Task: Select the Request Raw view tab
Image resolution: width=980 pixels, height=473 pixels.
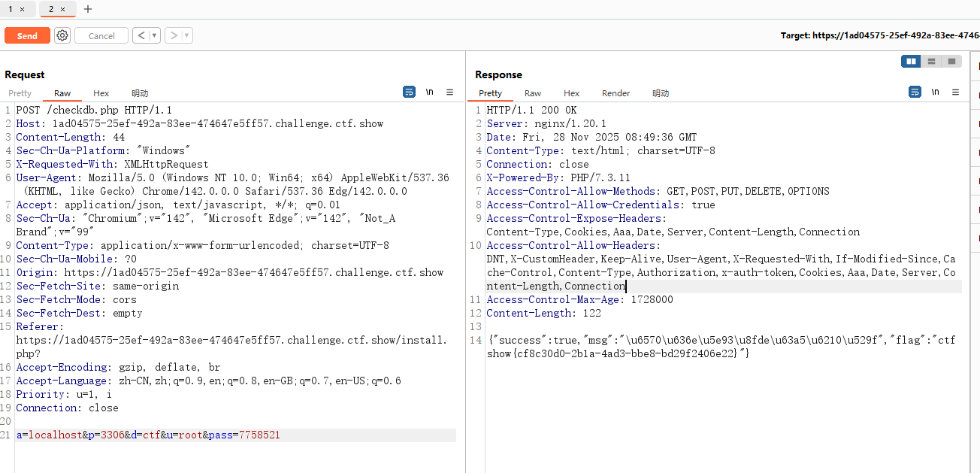Action: click(x=62, y=93)
